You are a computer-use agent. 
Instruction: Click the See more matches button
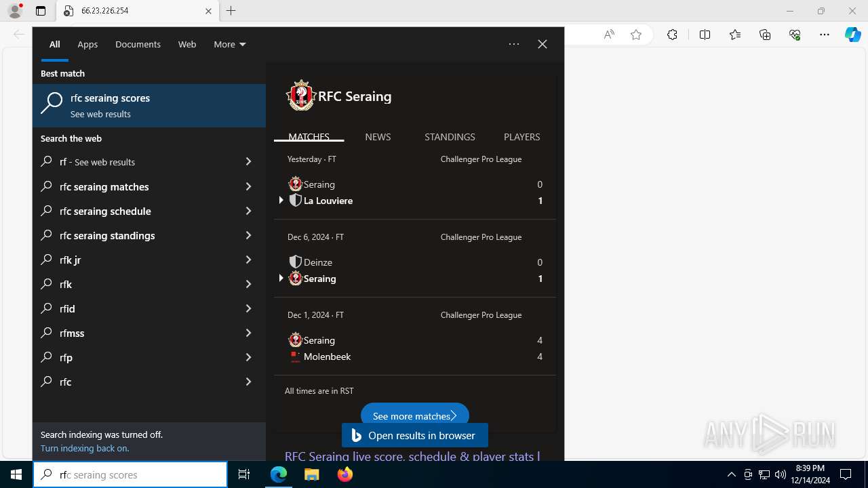pyautogui.click(x=414, y=415)
